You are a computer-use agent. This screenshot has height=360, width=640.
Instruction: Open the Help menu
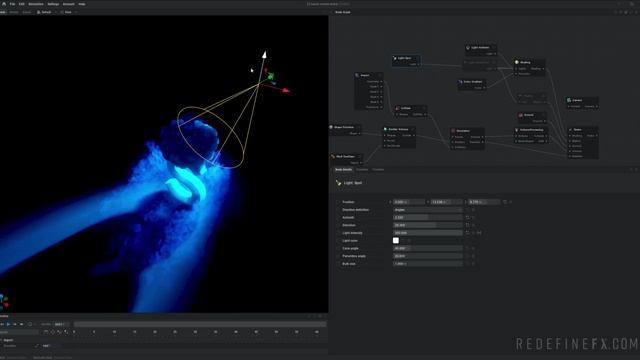click(82, 4)
